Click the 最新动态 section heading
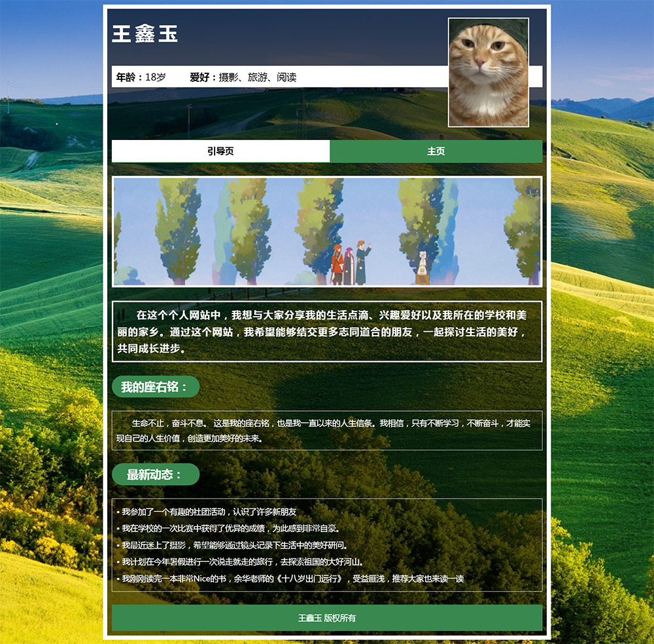This screenshot has height=644, width=654. tap(156, 474)
